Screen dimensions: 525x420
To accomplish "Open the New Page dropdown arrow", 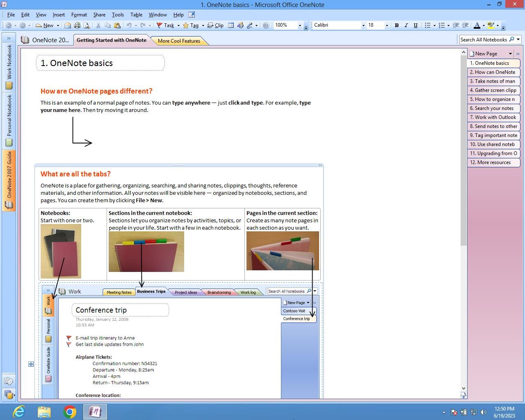I will tap(510, 54).
